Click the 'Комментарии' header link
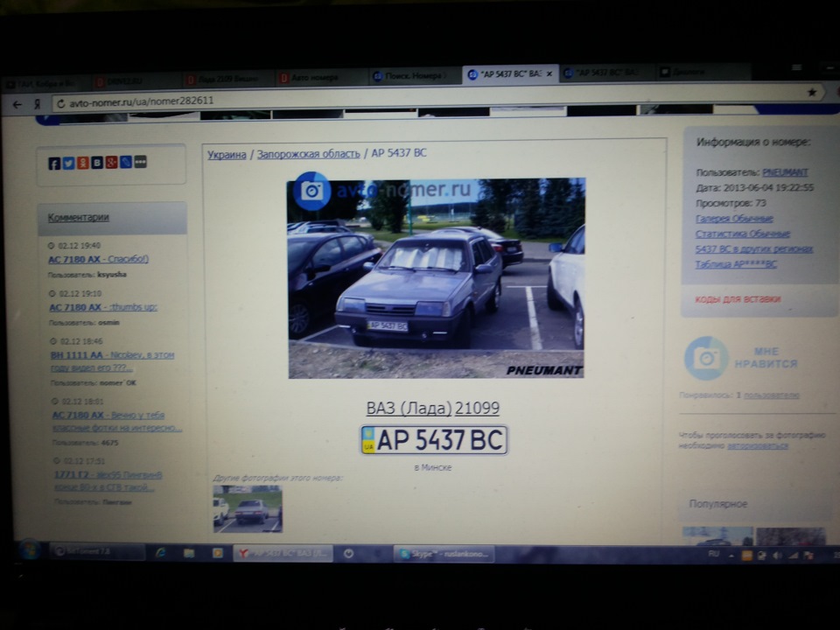 pos(78,218)
